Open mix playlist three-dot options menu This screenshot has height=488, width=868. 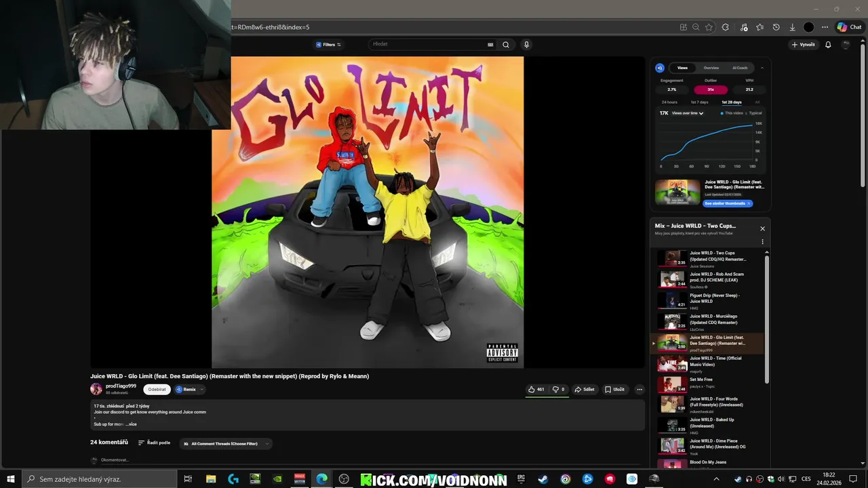click(x=762, y=242)
